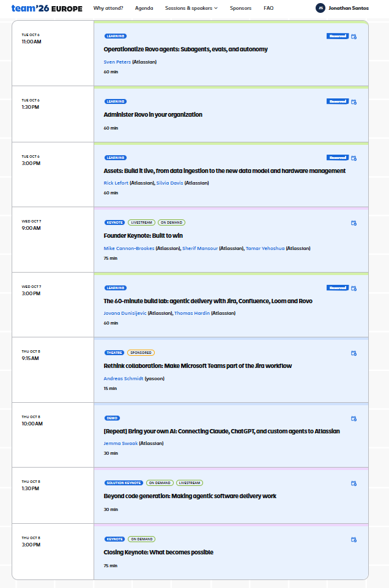Screen dimensions: 389x588
Task: Add Rethink collaboration session calendar icon
Action: (x=354, y=353)
